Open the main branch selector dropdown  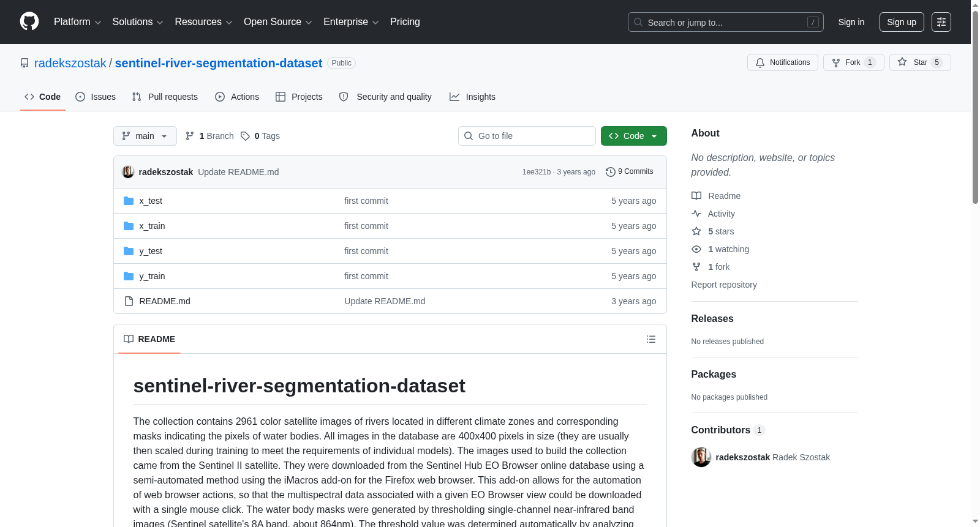[x=145, y=136]
